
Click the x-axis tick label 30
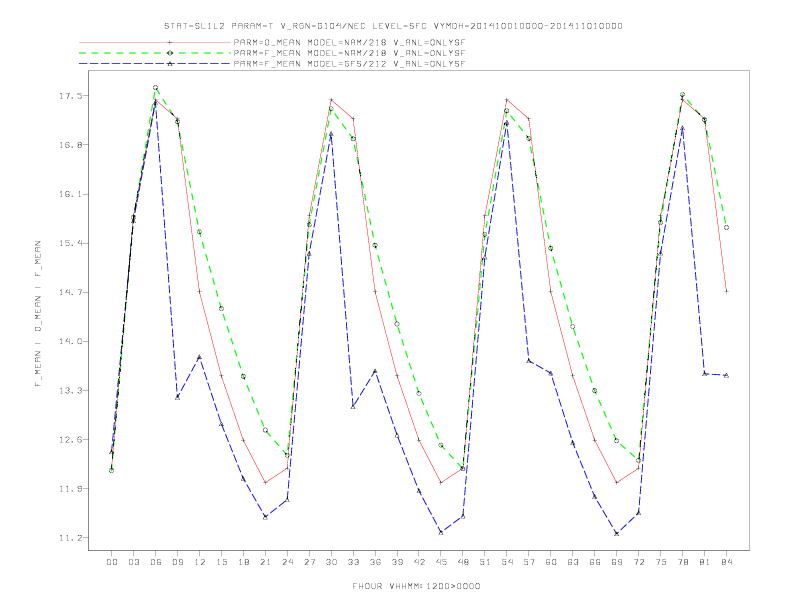[x=331, y=562]
